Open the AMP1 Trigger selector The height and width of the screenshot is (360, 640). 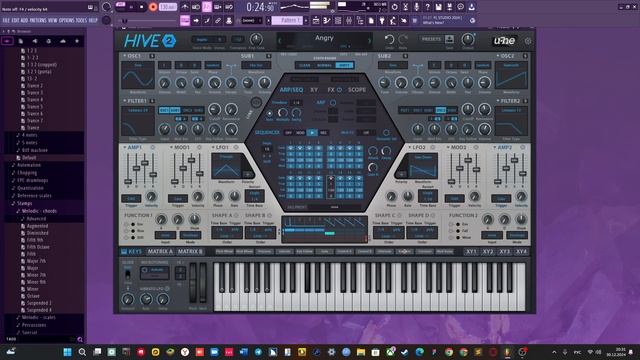(131, 199)
